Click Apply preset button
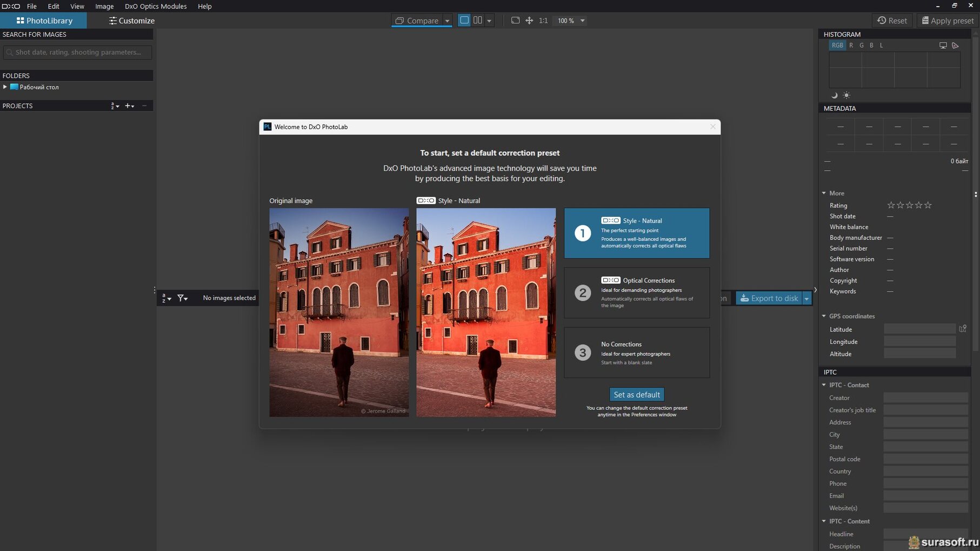980x551 pixels. (947, 21)
